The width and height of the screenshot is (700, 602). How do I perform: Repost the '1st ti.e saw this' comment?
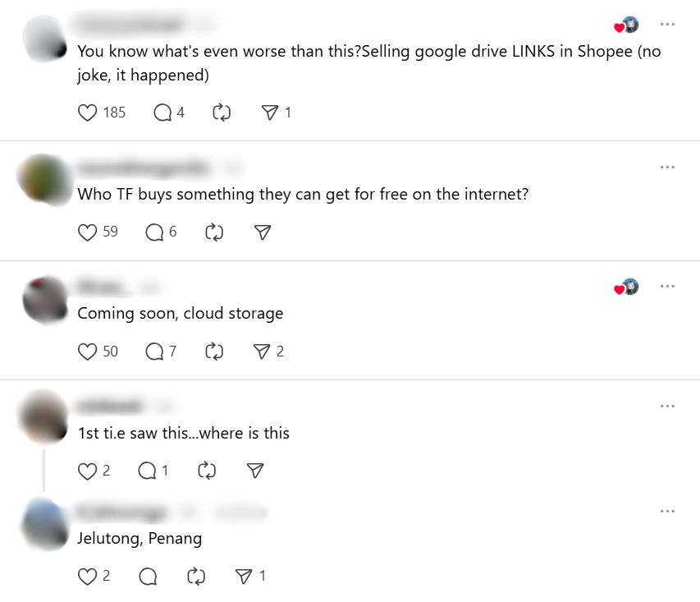coord(207,471)
